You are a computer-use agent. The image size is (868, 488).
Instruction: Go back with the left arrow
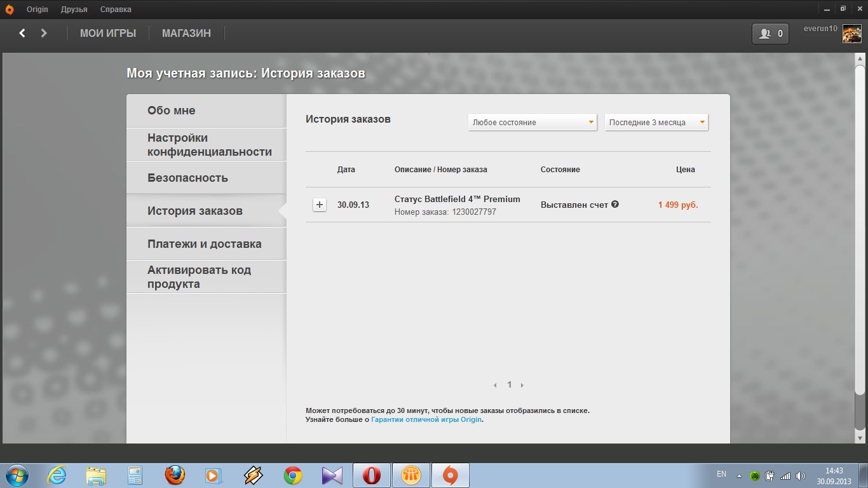pyautogui.click(x=22, y=33)
